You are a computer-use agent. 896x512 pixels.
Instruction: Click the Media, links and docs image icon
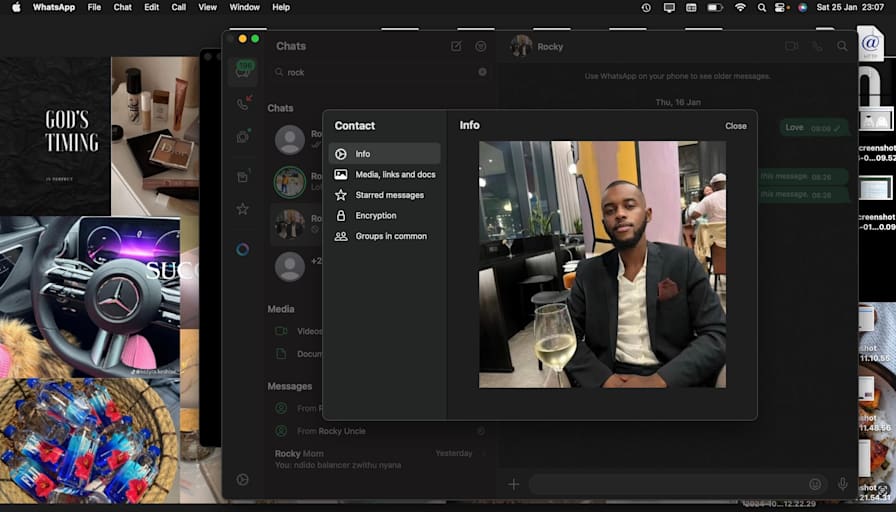pyautogui.click(x=341, y=174)
